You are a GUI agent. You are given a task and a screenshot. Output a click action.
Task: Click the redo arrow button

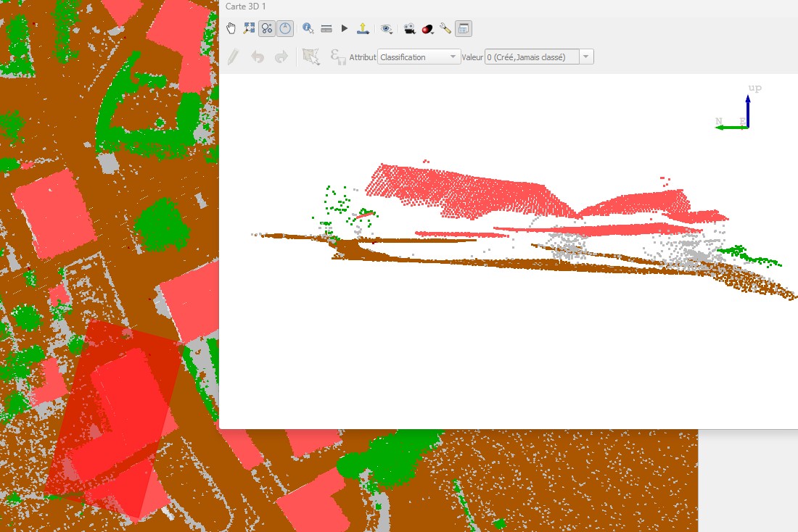pos(281,57)
